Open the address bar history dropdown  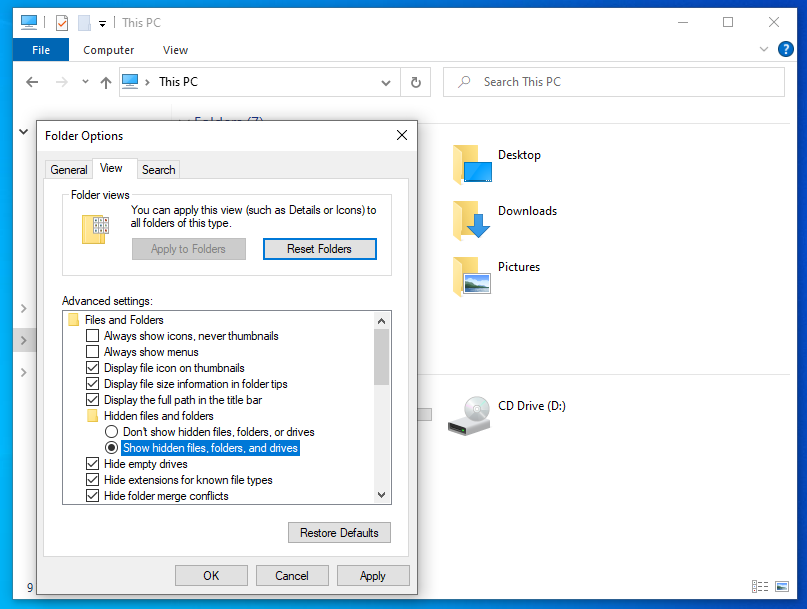pos(385,82)
